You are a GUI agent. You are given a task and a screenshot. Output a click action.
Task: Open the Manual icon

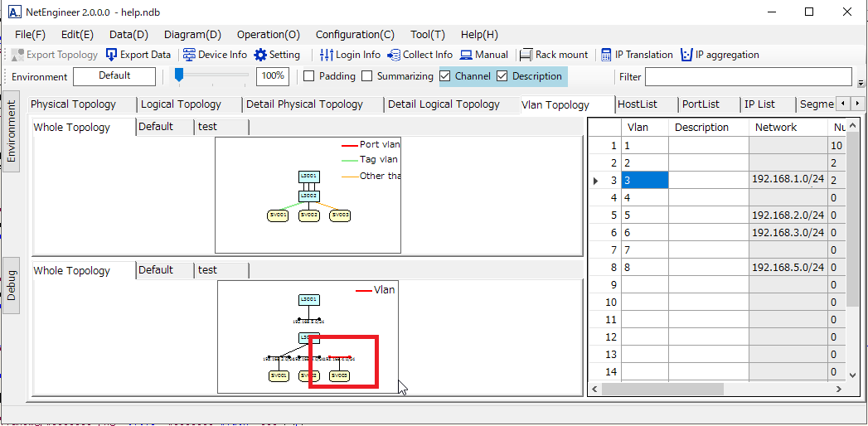coord(467,55)
